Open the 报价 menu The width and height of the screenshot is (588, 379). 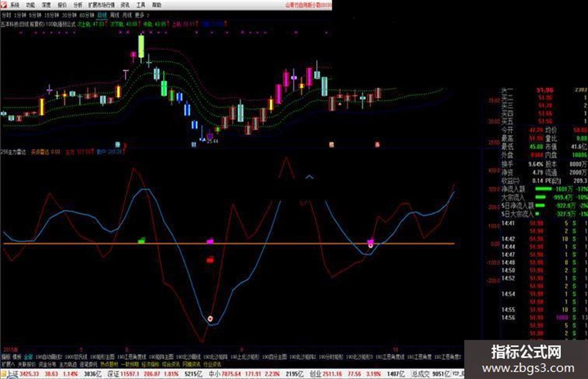click(x=62, y=5)
